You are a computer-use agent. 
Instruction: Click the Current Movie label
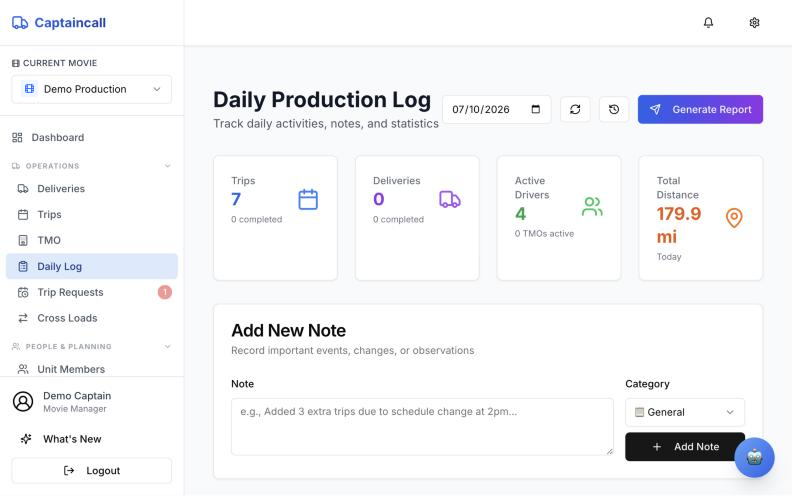coord(60,63)
